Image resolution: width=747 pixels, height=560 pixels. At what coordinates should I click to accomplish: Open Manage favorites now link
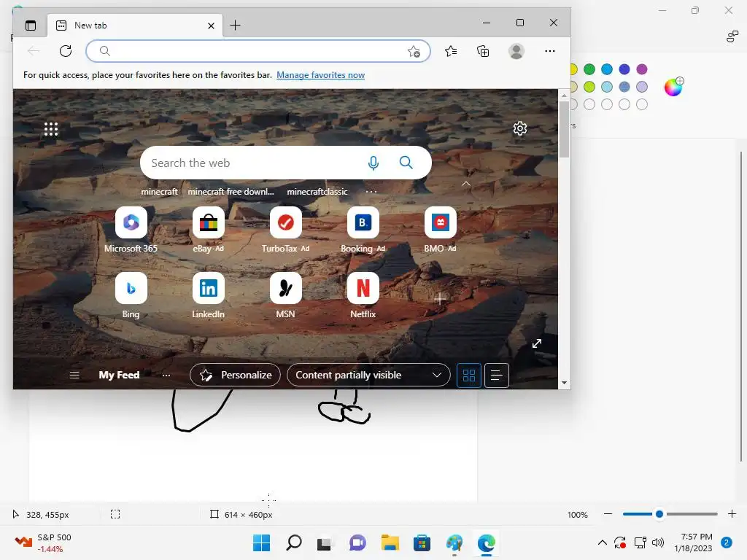(321, 75)
